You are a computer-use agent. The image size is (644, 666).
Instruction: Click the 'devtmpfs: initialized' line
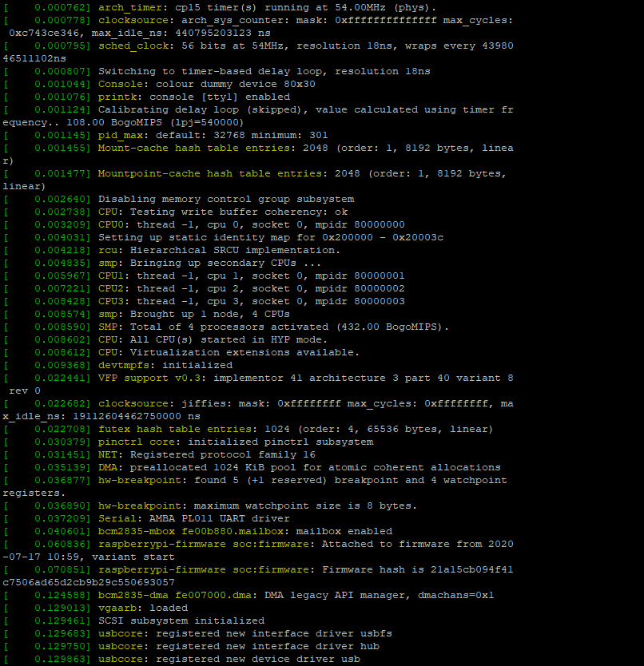(165, 365)
